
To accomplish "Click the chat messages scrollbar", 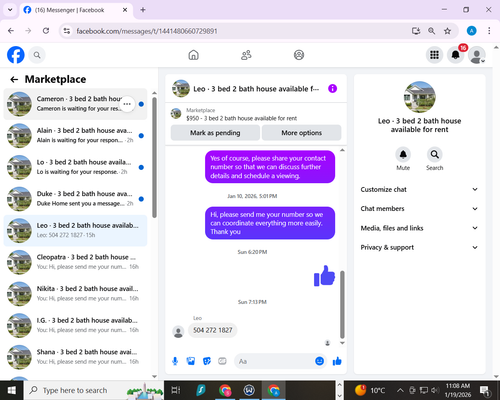I will pyautogui.click(x=342, y=305).
